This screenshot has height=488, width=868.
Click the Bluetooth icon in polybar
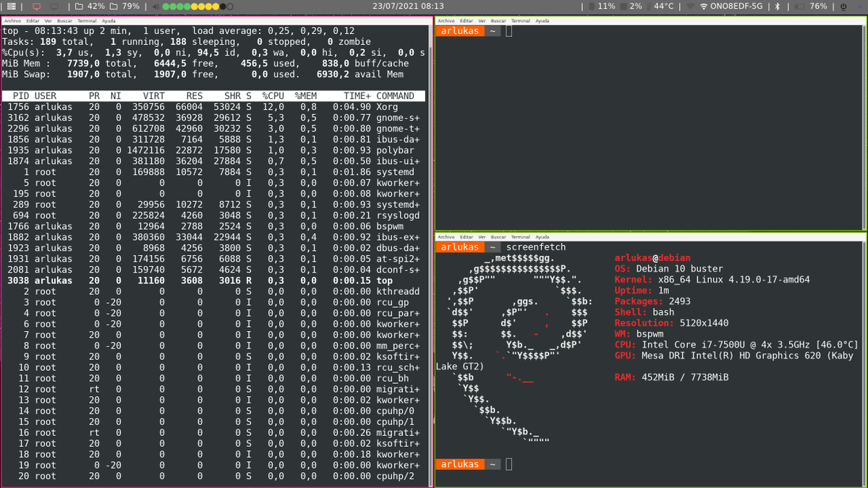(778, 7)
